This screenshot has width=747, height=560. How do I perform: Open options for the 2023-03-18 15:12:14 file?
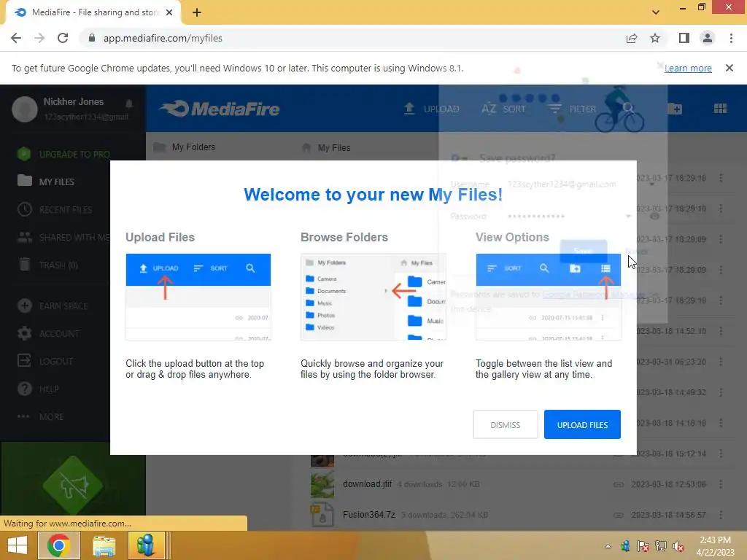point(721,454)
